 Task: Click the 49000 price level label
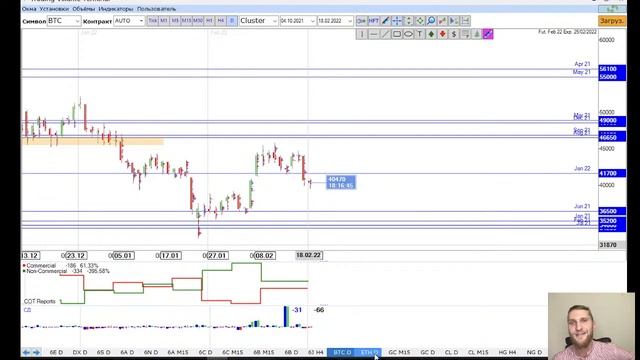click(x=612, y=121)
